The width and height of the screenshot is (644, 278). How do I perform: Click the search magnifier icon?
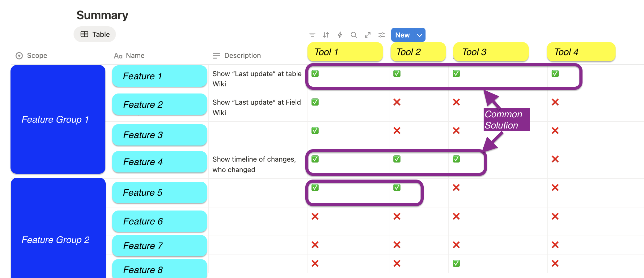[354, 35]
